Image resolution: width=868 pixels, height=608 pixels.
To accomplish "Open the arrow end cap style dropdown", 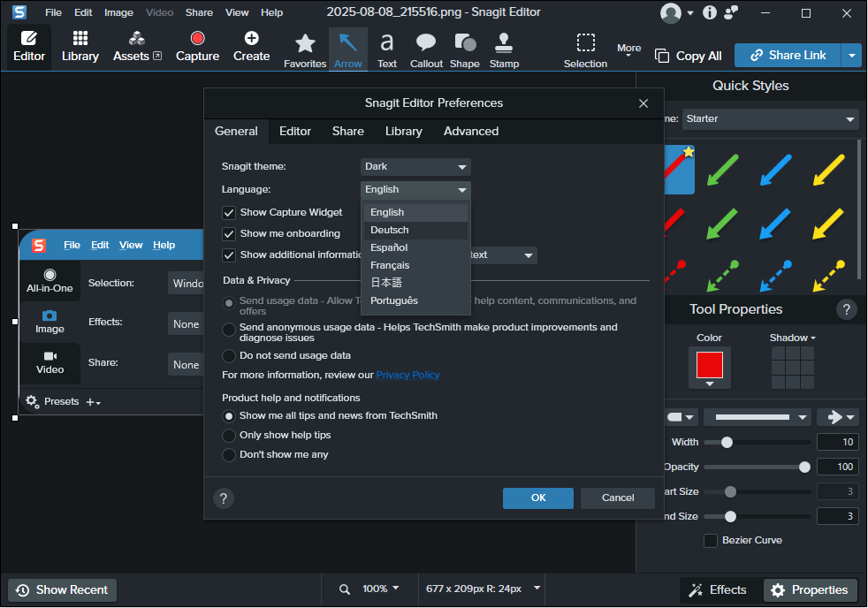I will [838, 417].
